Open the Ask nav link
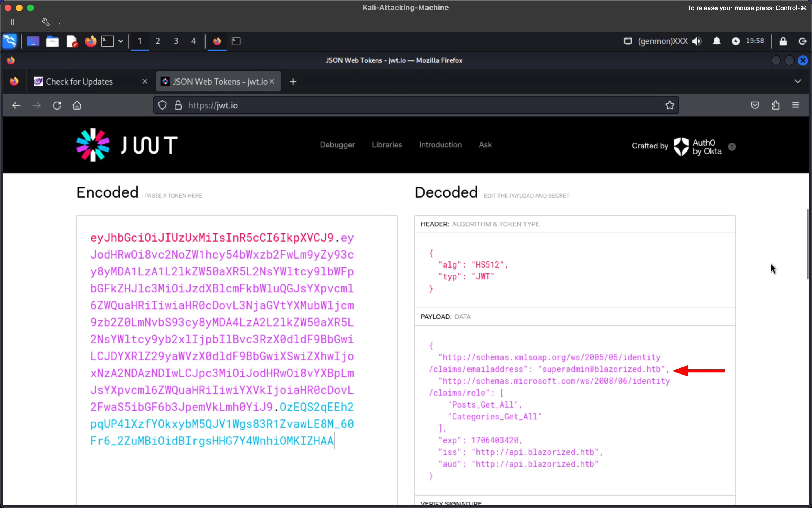 click(485, 145)
